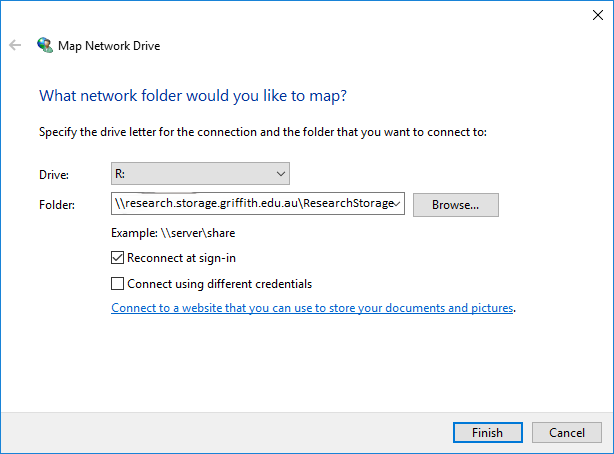
Task: Click the heading What network folder would you like to map
Action: pyautogui.click(x=191, y=96)
